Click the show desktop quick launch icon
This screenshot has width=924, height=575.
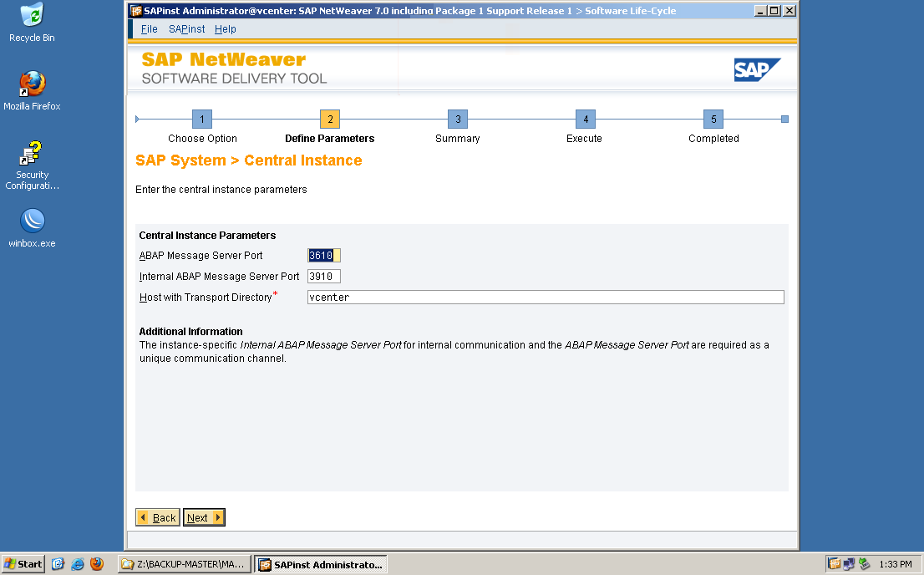(x=58, y=564)
